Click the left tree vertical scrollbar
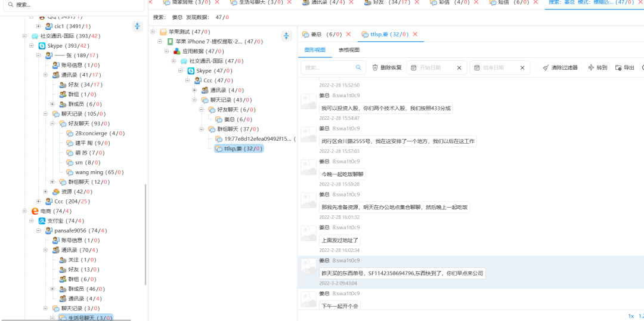The height and width of the screenshot is (321, 644). coord(145,234)
